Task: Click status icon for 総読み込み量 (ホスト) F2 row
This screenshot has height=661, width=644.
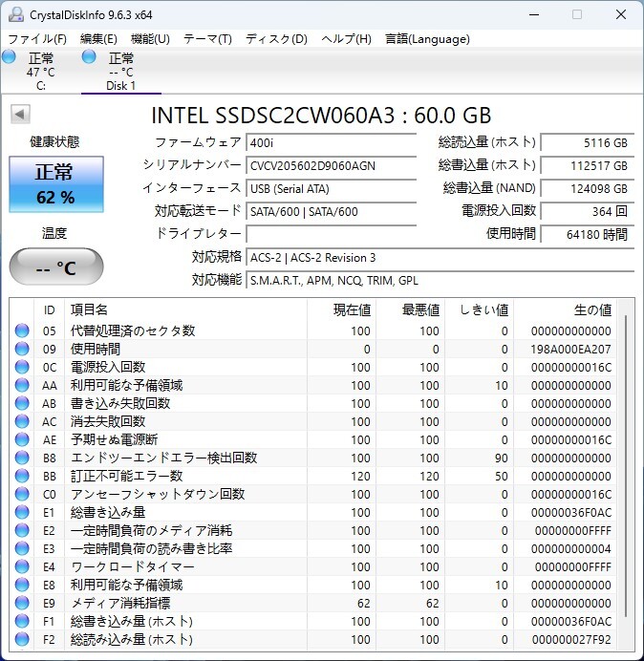Action: [x=22, y=639]
